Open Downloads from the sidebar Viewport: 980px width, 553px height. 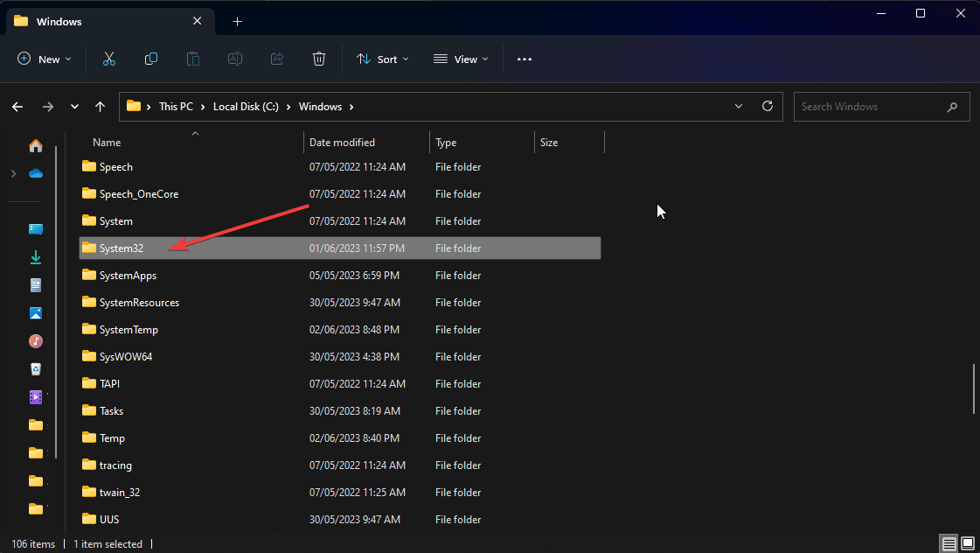pos(35,256)
